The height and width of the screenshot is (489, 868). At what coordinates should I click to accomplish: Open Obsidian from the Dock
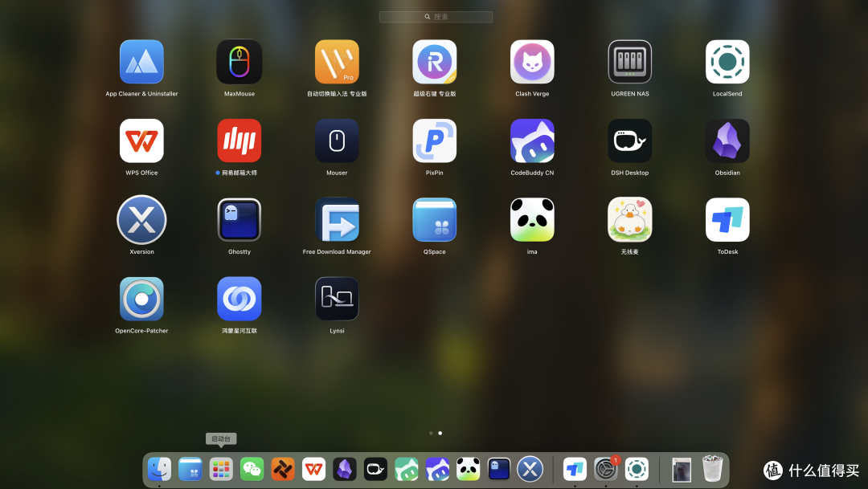pos(345,469)
